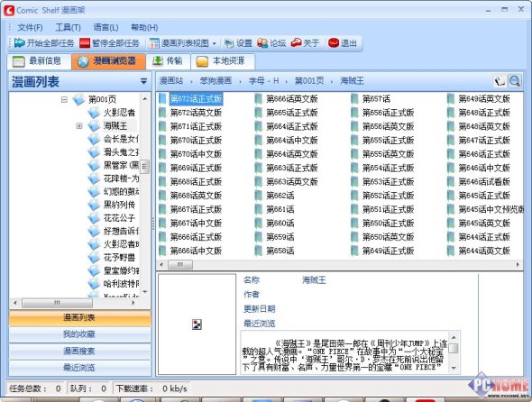
Task: Click folder icon of 第644话英文版
Action: coord(451,251)
